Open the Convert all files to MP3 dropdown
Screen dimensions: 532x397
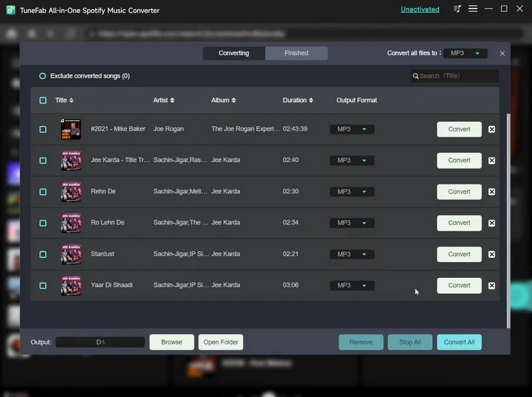(x=465, y=53)
